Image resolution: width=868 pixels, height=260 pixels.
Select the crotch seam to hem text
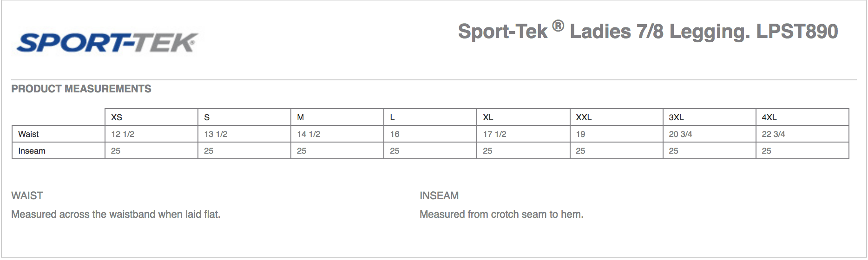point(501,214)
